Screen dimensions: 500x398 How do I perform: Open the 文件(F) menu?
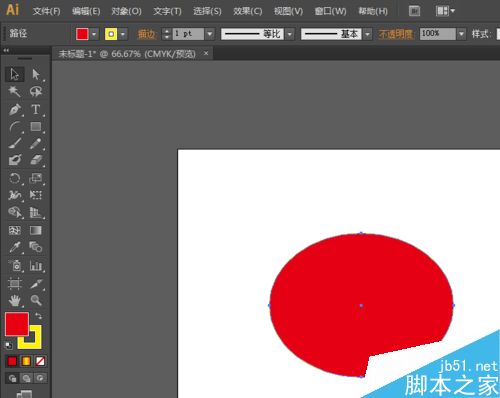pos(47,11)
